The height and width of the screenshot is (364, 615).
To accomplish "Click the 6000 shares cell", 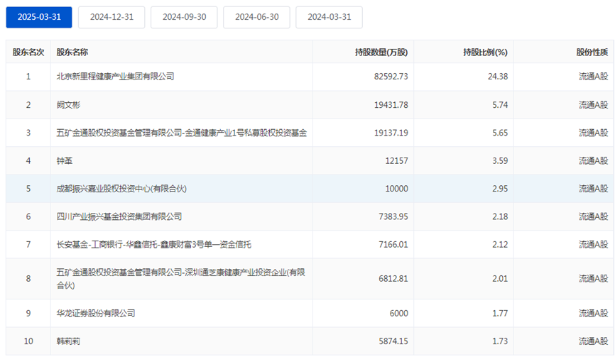I will [x=399, y=313].
